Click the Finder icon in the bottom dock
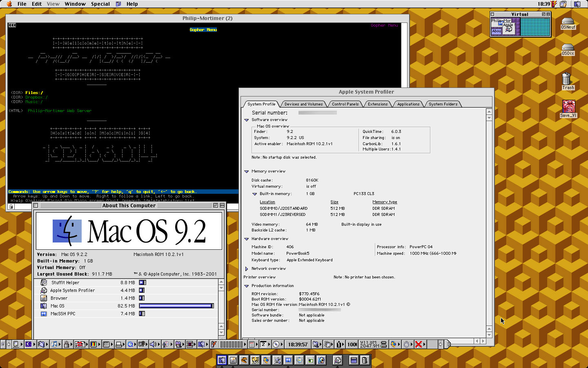This screenshot has height=368, width=588. (x=222, y=360)
